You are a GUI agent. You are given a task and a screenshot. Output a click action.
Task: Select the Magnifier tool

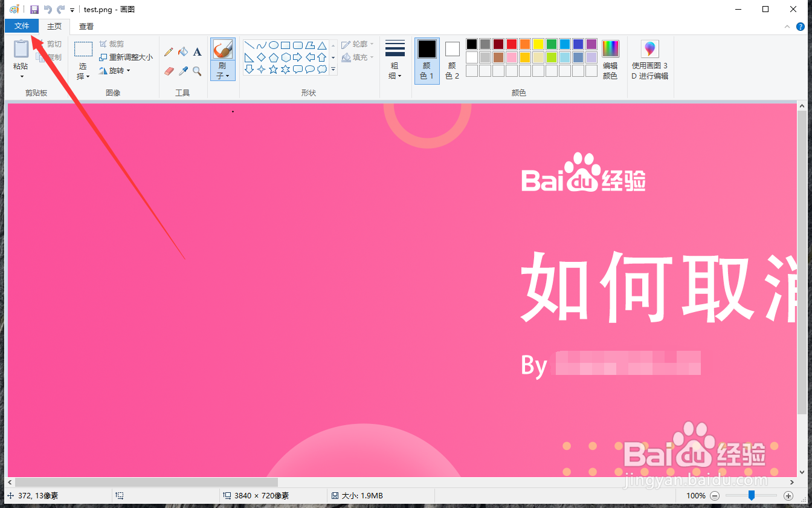(x=197, y=71)
